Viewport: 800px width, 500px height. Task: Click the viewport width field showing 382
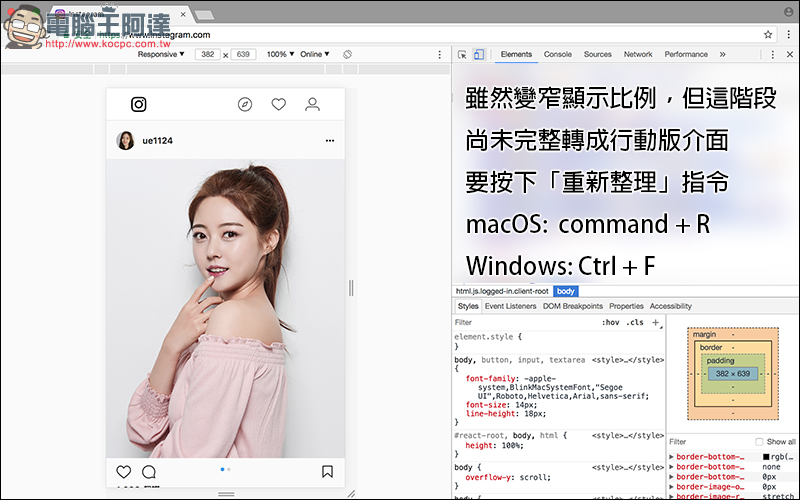208,54
